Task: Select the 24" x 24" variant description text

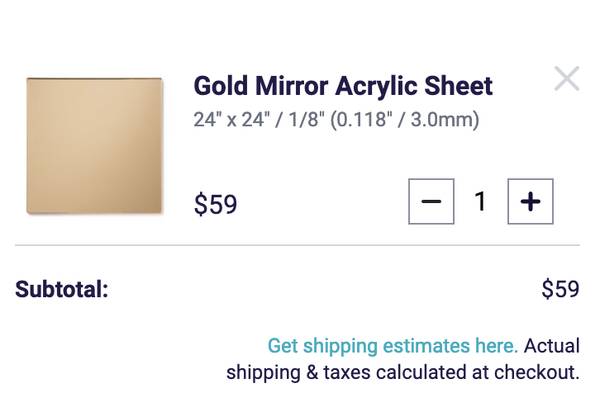Action: (x=336, y=120)
